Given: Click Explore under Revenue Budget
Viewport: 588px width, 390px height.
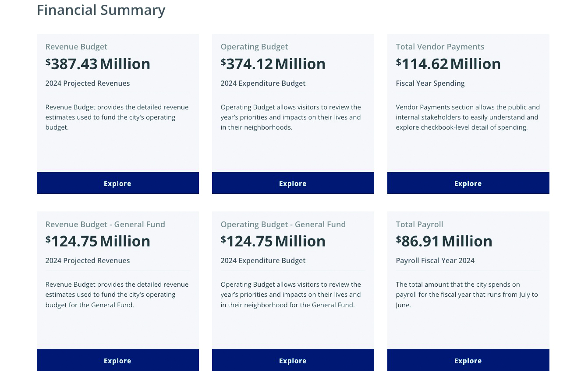Looking at the screenshot, I should point(117,183).
